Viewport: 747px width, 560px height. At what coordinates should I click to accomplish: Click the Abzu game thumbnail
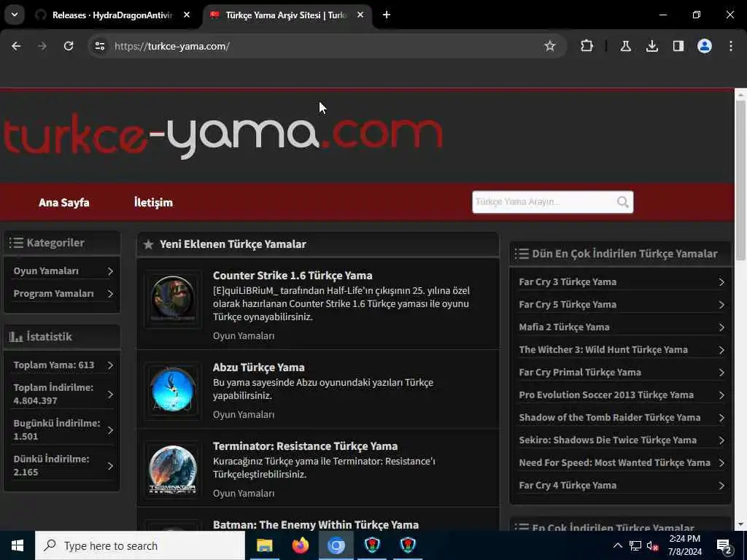(172, 390)
